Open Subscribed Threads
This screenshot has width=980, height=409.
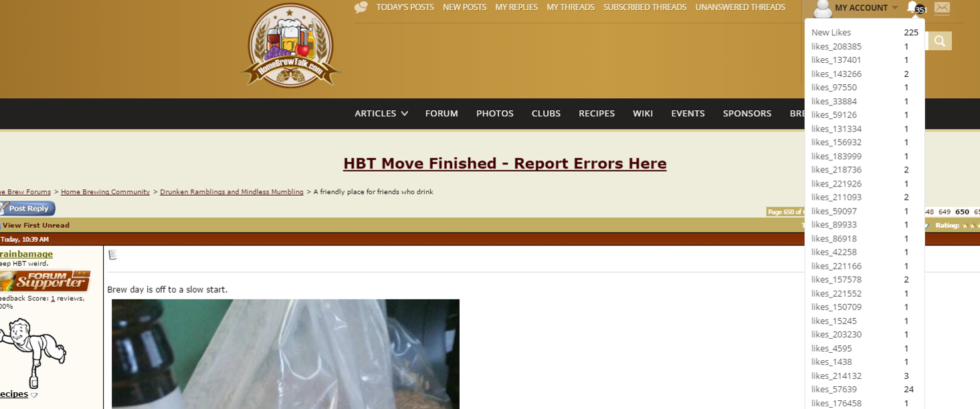645,7
